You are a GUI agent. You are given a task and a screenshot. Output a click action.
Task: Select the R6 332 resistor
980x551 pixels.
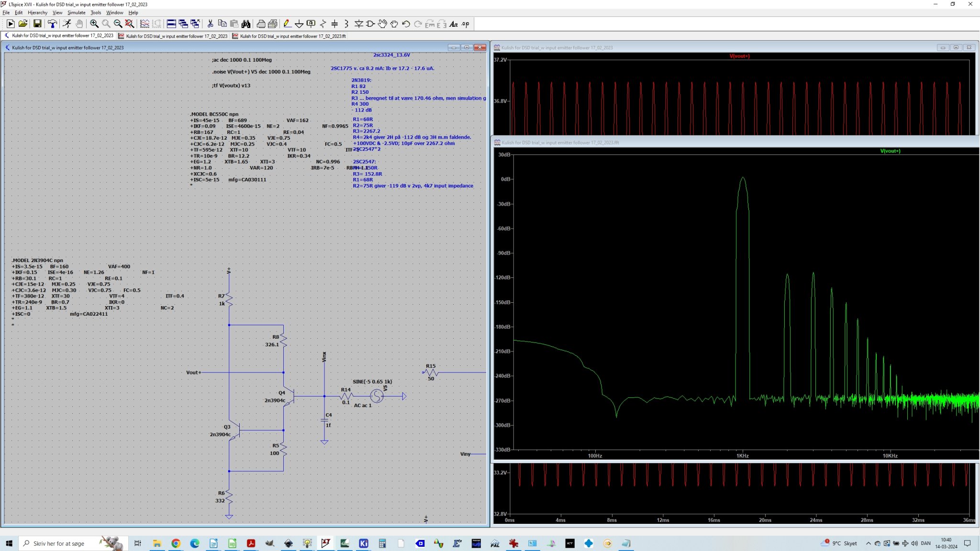pos(229,497)
